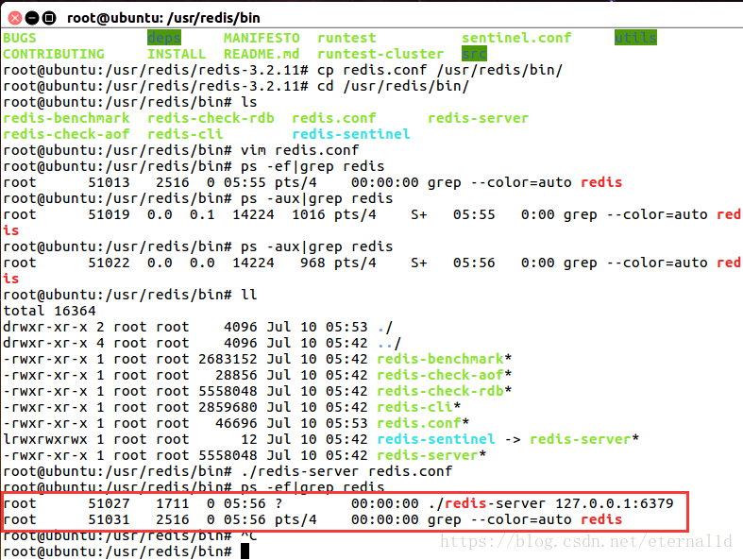Image resolution: width=743 pixels, height=560 pixels.
Task: Select the sentinel.conf file name
Action: [516, 38]
